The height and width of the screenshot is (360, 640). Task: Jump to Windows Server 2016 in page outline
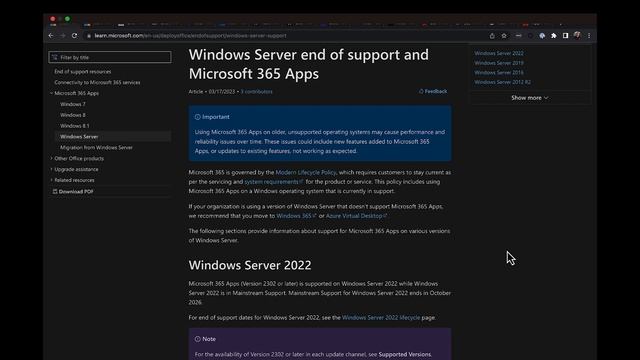(x=499, y=72)
